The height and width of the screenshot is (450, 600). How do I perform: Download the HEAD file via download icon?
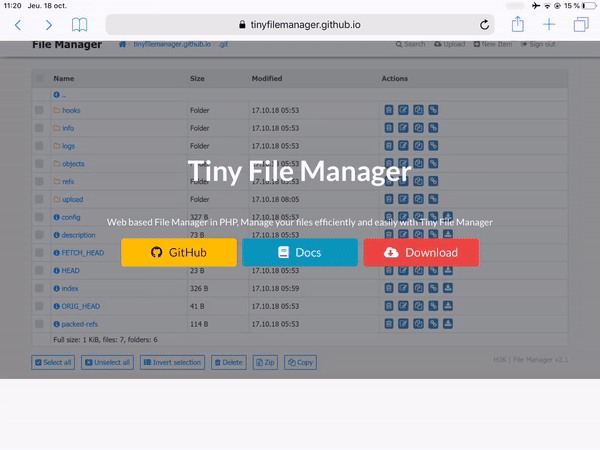(448, 271)
